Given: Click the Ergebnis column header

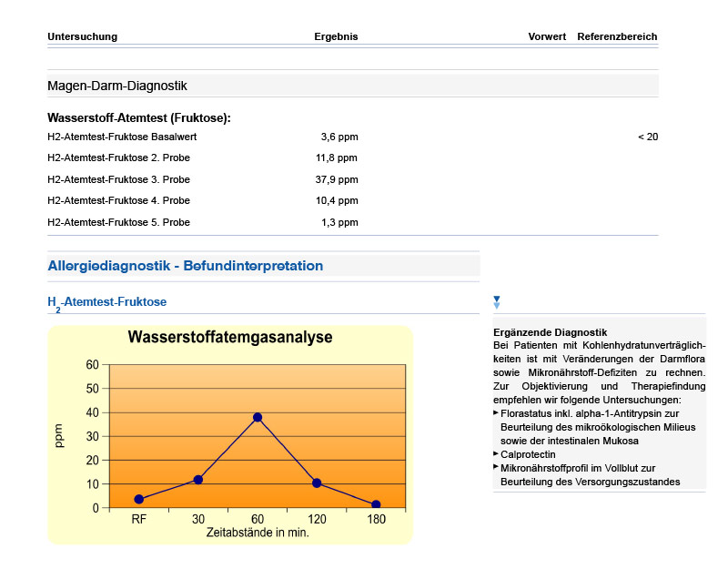Looking at the screenshot, I should 336,36.
